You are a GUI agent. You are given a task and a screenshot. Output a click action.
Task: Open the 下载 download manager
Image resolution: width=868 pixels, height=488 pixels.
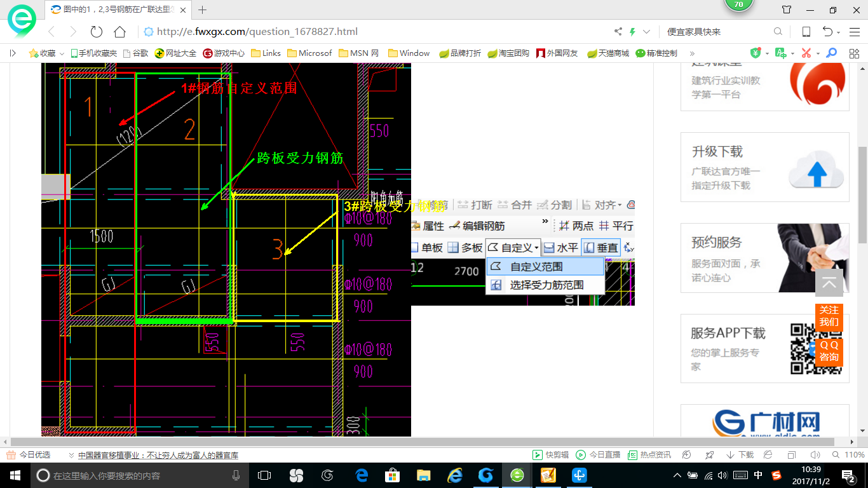tap(740, 455)
